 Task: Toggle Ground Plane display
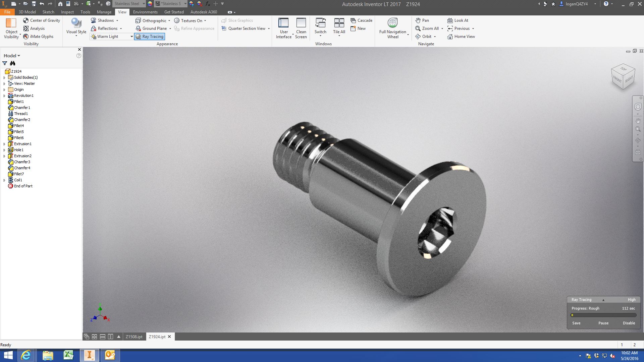[x=151, y=28]
